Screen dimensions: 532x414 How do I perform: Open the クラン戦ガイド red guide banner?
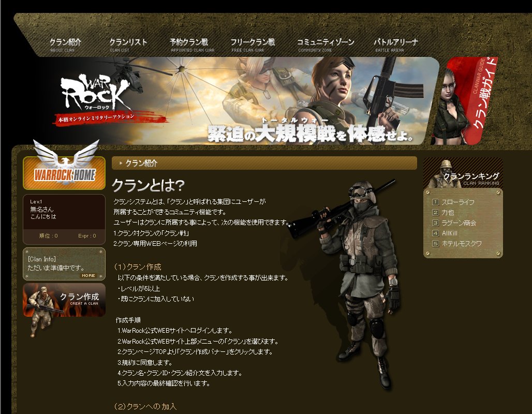[465, 101]
